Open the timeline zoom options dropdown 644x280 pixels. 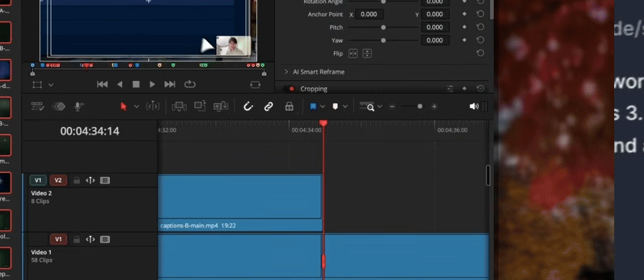[380, 107]
